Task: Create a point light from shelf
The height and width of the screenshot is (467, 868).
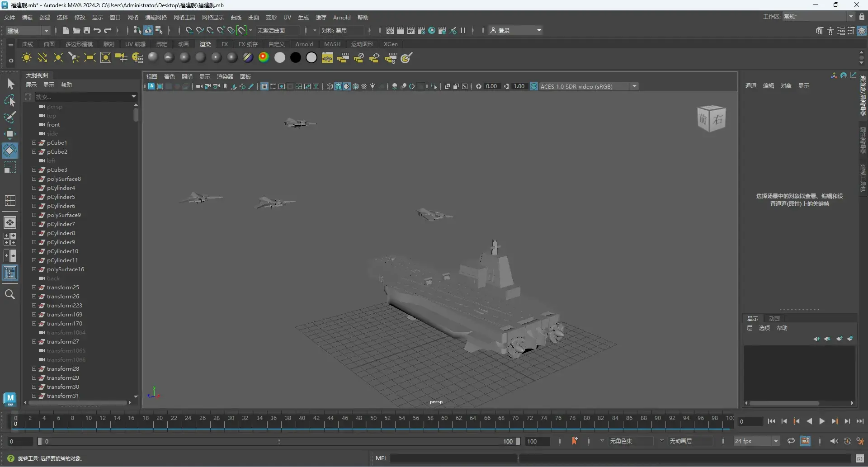Action: click(x=58, y=58)
